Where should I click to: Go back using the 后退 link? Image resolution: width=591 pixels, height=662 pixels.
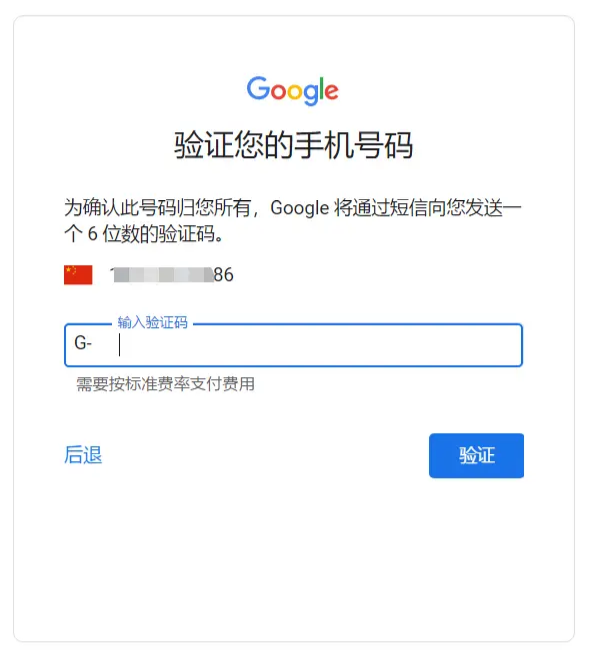click(x=83, y=455)
